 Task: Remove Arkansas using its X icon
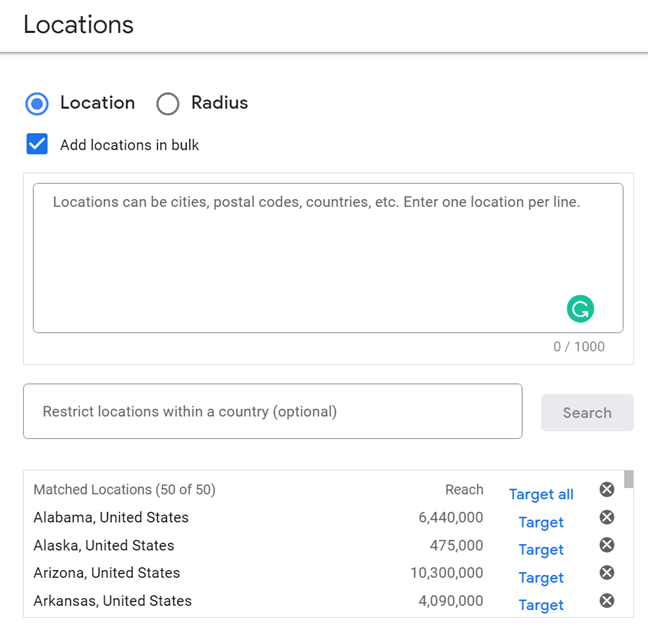pos(606,601)
